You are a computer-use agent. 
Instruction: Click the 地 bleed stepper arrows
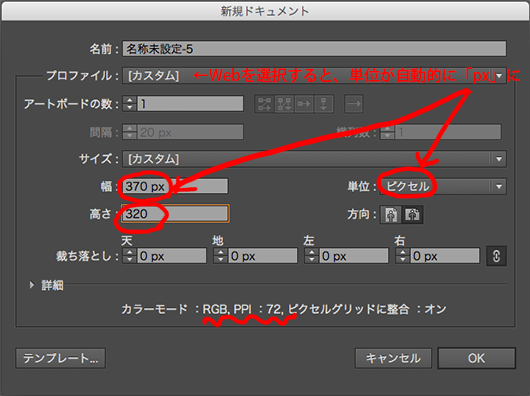point(220,256)
